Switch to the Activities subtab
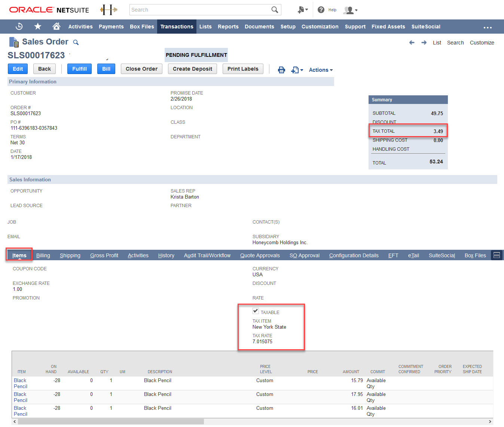The image size is (504, 427). click(x=138, y=255)
